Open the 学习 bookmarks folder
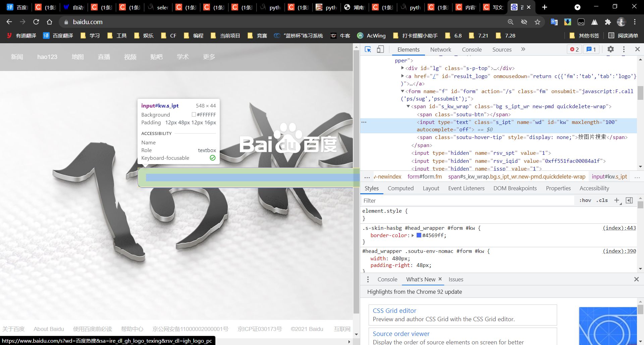The image size is (644, 345). click(90, 36)
